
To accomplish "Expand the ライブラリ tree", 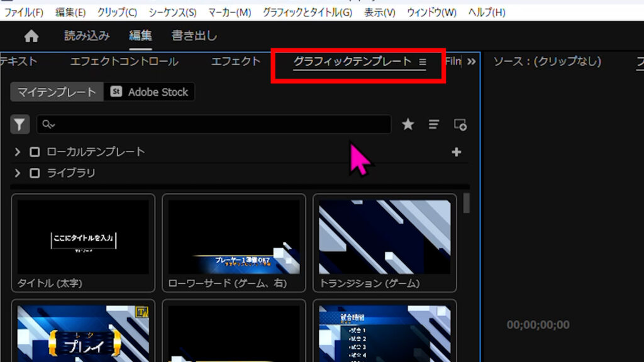I will (18, 173).
